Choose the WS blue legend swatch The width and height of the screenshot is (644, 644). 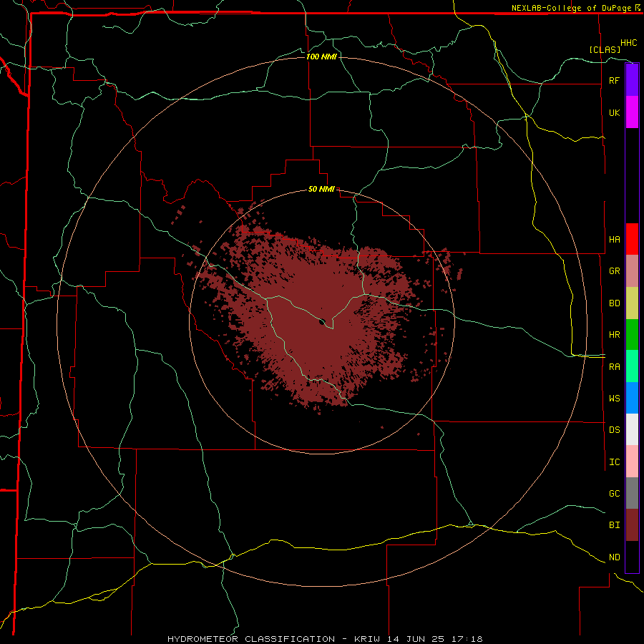coord(632,398)
